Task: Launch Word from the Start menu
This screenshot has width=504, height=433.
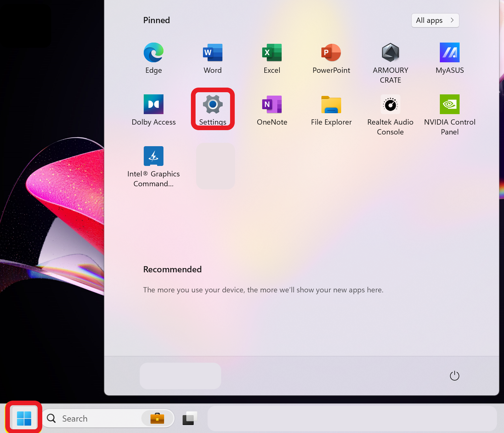Action: pyautogui.click(x=213, y=59)
